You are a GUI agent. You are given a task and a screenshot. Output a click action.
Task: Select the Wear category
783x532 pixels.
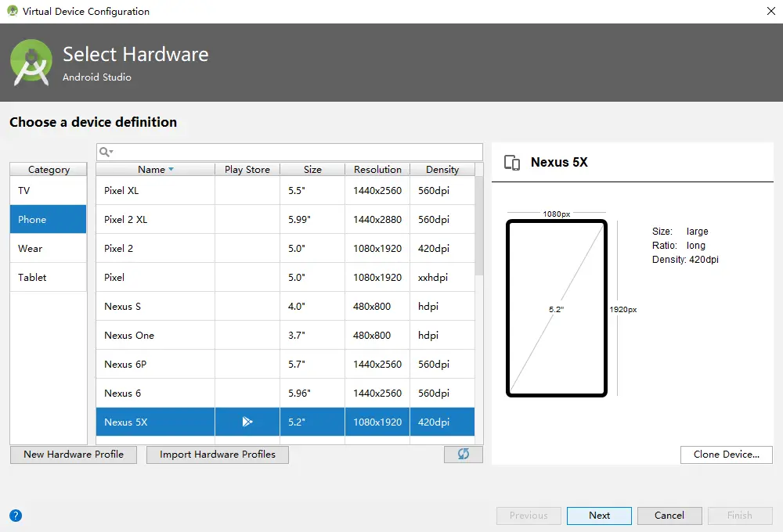pos(48,249)
